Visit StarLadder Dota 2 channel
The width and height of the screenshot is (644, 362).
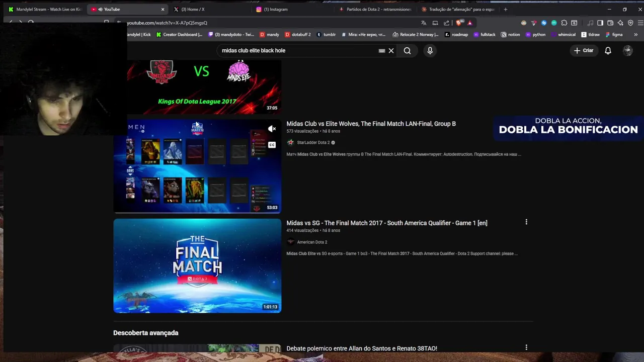pos(313,142)
